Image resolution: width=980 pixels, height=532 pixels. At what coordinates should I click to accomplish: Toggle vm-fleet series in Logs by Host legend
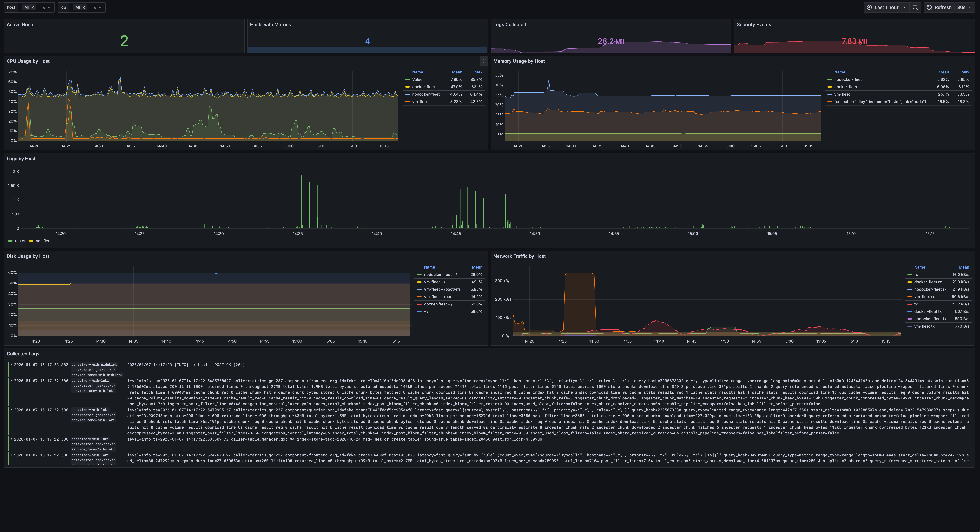point(44,241)
